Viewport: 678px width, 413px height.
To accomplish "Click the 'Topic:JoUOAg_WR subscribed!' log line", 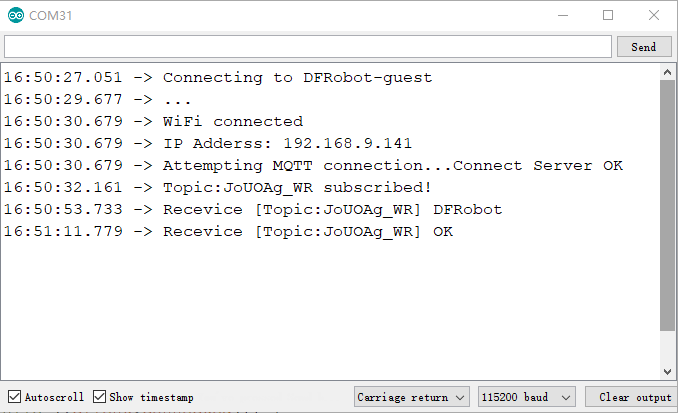I will pyautogui.click(x=217, y=188).
